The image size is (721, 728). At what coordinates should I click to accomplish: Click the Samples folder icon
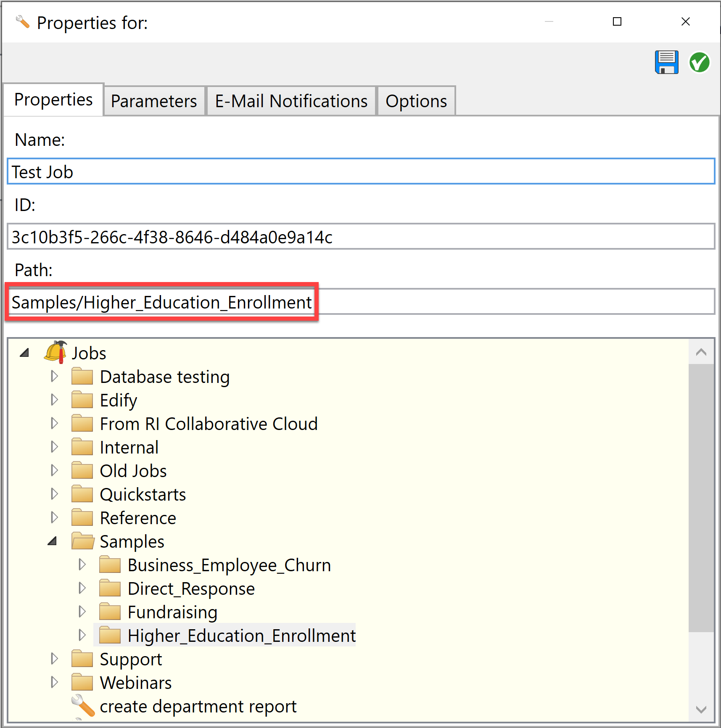coord(82,541)
